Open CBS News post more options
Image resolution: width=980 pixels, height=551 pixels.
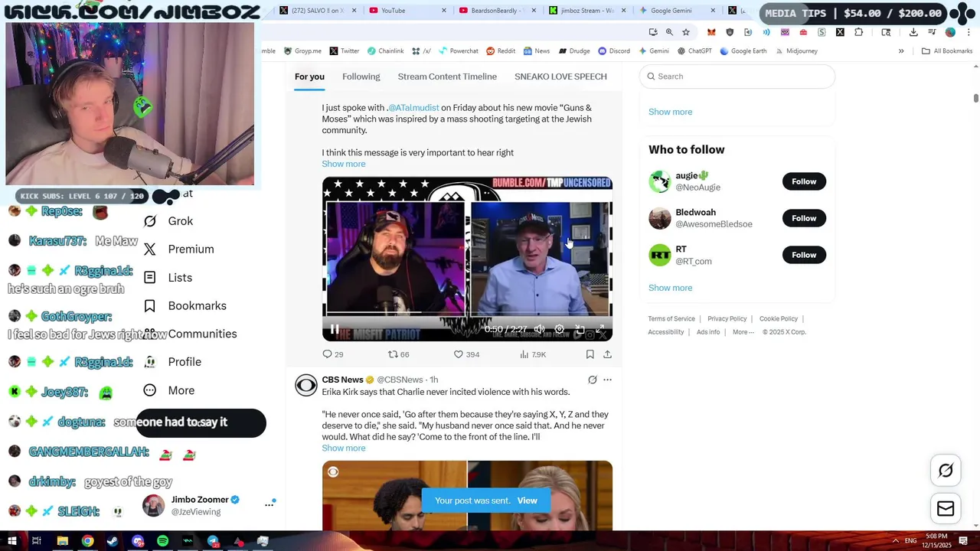tap(607, 380)
